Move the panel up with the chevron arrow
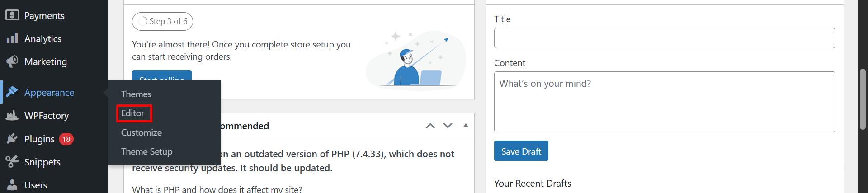 [x=430, y=126]
